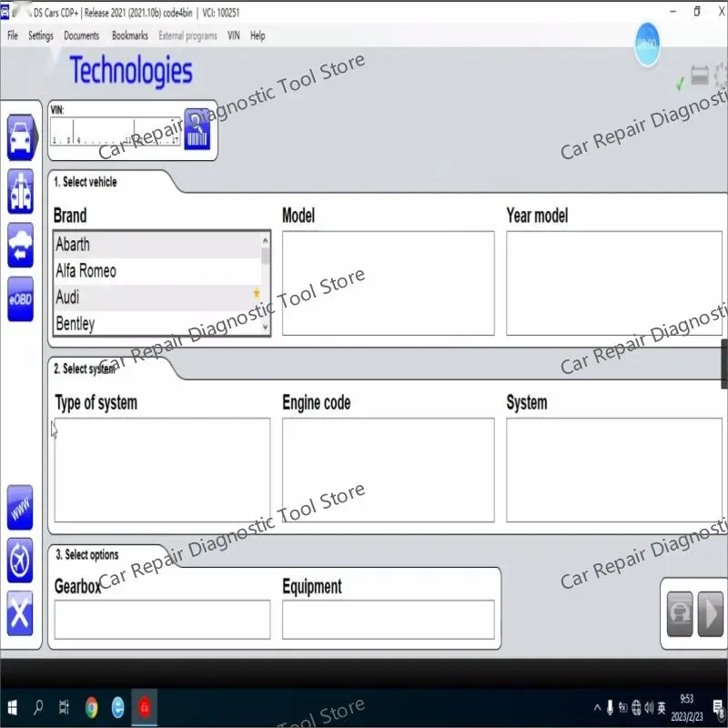Open the File menu

(x=13, y=35)
